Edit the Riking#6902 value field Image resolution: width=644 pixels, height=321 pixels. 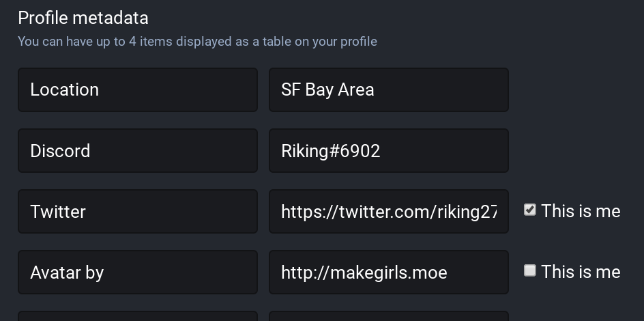click(389, 150)
